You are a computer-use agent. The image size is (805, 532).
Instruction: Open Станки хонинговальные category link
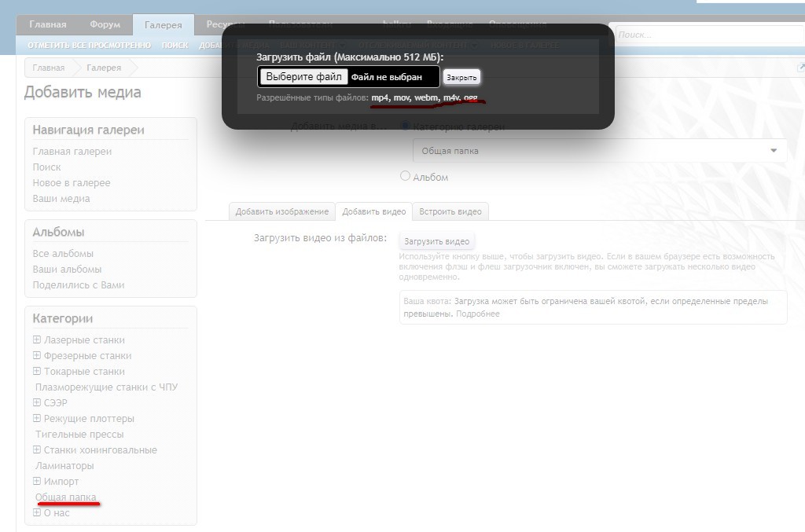pos(100,450)
